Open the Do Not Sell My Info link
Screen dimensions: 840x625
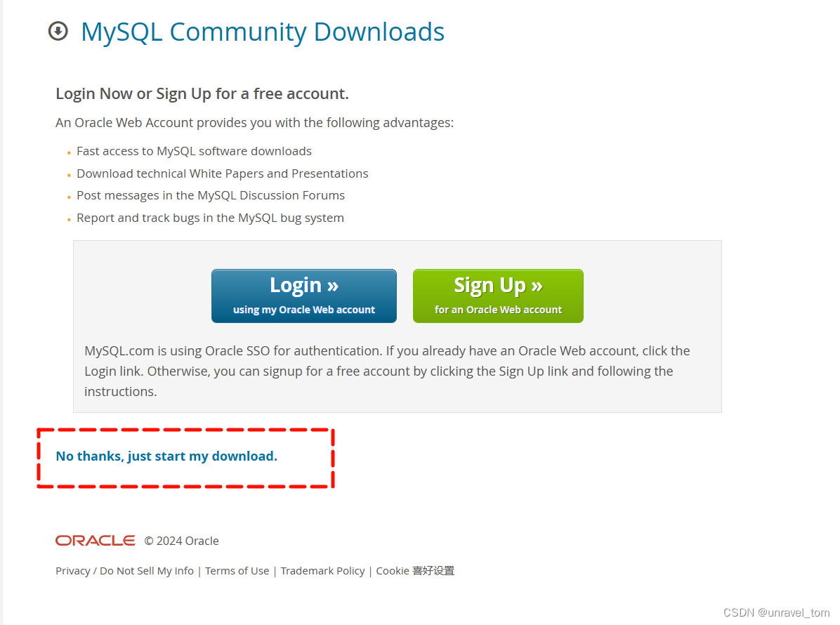[x=147, y=571]
